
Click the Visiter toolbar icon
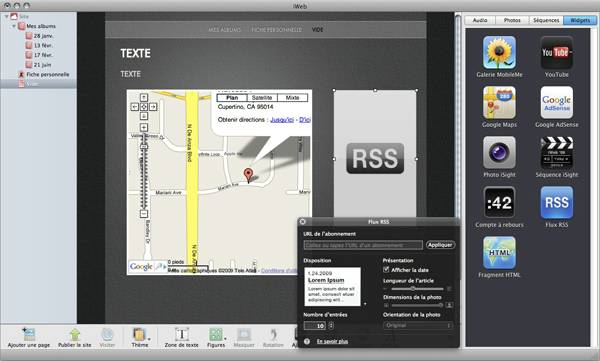tap(107, 334)
